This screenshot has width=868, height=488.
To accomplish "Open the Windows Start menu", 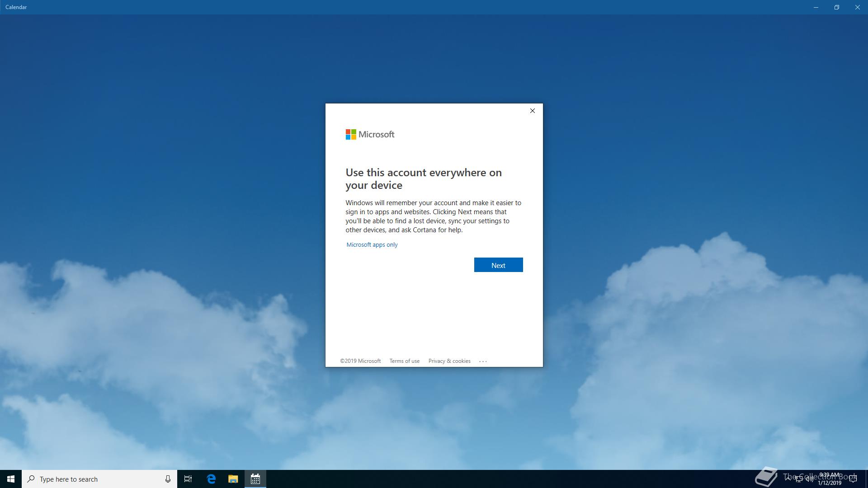I will coord(11,479).
